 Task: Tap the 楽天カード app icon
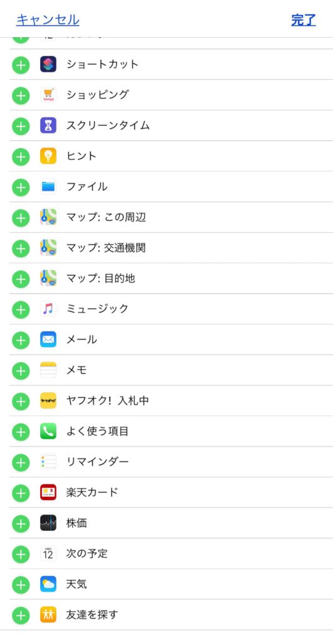[x=48, y=492]
